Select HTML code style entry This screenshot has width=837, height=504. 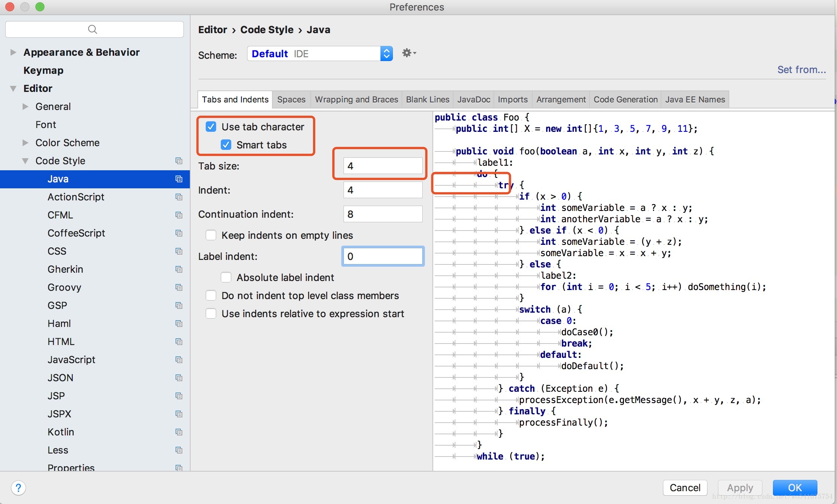61,342
